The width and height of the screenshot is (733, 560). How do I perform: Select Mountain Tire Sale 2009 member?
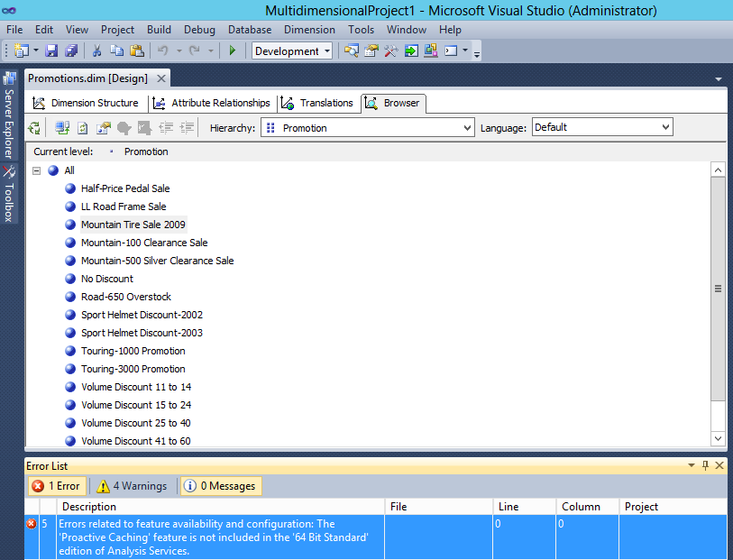[x=133, y=225]
